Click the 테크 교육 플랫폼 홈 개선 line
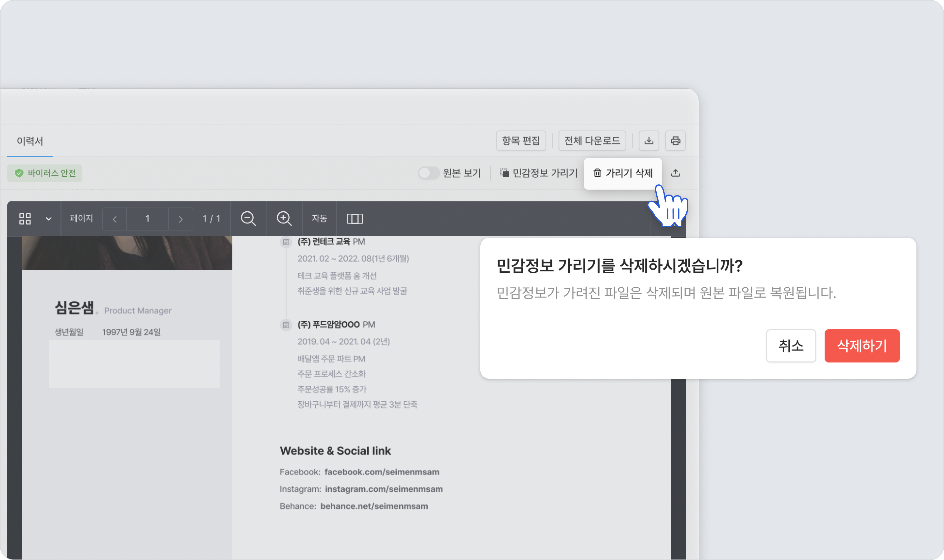Image resolution: width=944 pixels, height=560 pixels. 337,276
